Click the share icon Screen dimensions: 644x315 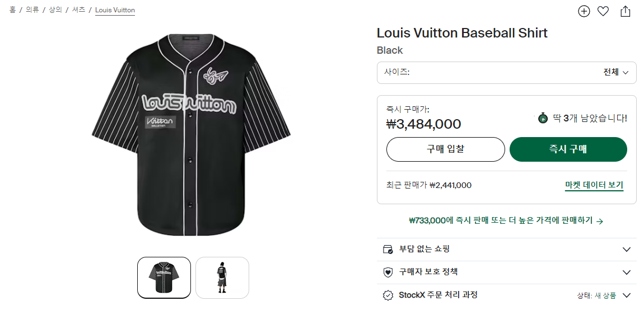pyautogui.click(x=626, y=11)
